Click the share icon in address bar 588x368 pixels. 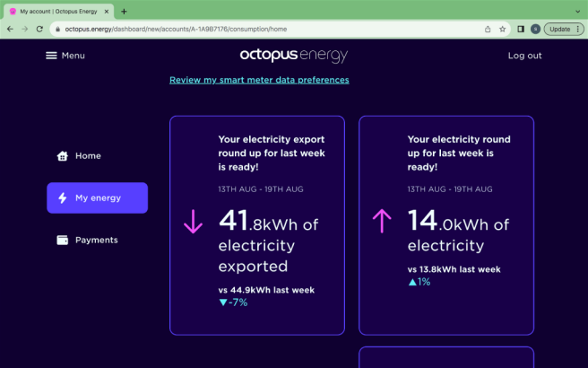click(488, 29)
